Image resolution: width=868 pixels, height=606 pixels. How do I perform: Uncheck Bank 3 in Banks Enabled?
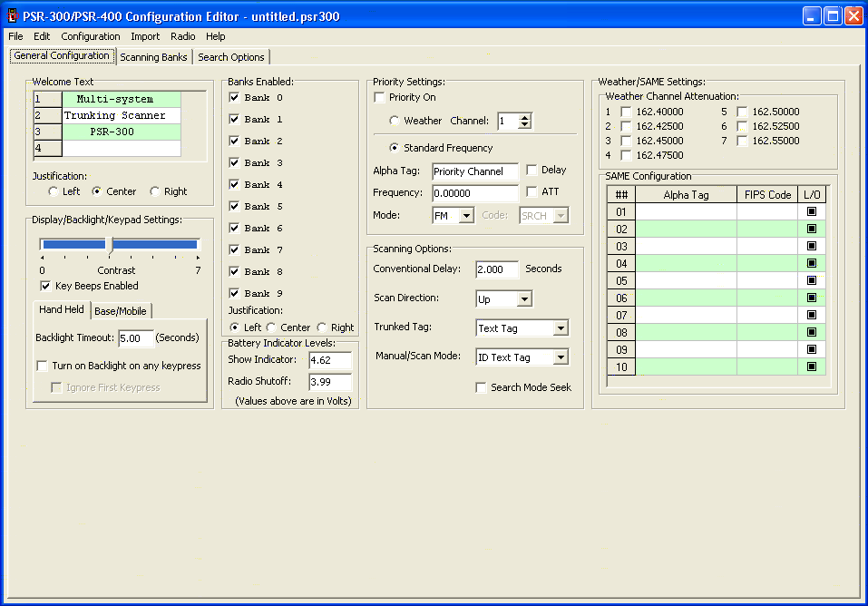(x=234, y=162)
